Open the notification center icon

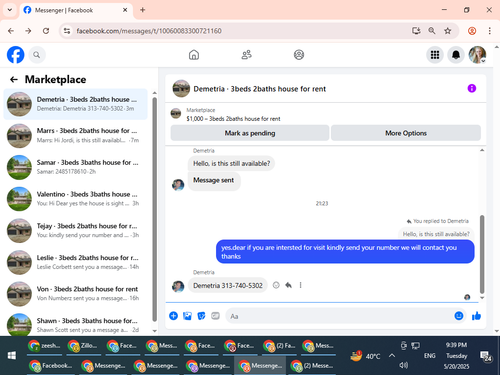[486, 356]
